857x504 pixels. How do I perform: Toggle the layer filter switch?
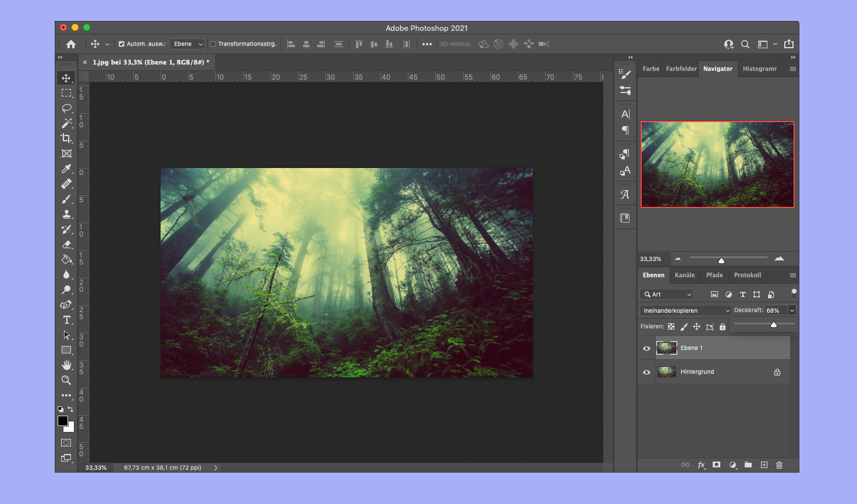[794, 294]
